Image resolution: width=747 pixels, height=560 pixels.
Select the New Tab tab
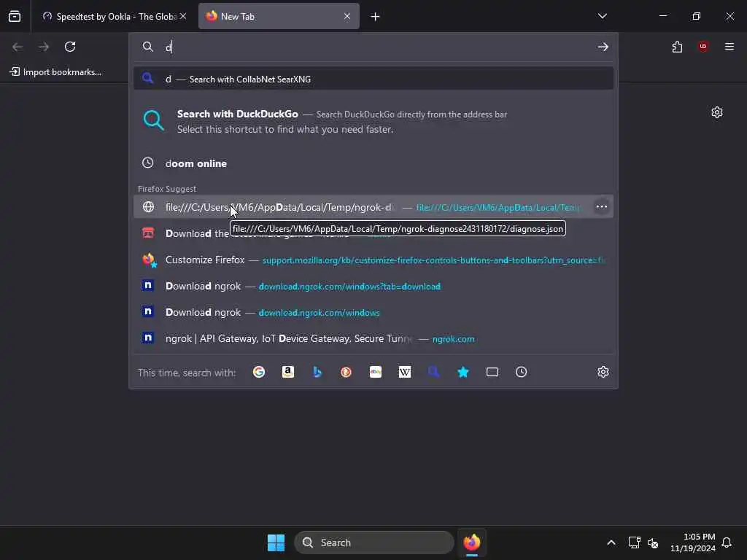pos(279,17)
